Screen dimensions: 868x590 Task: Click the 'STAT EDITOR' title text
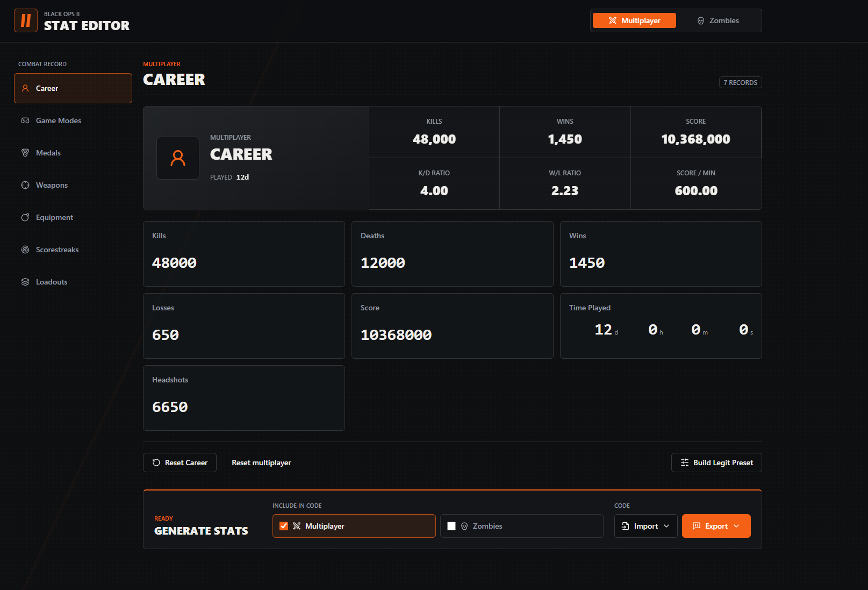[87, 26]
